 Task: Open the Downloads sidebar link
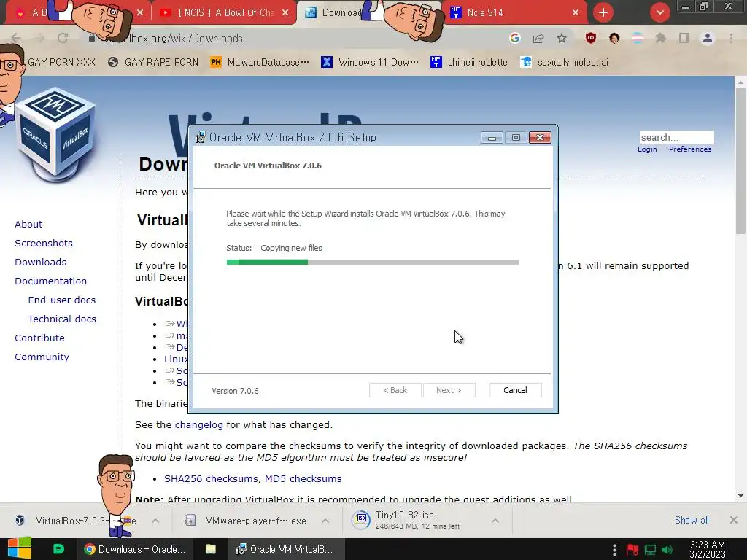[x=41, y=262]
